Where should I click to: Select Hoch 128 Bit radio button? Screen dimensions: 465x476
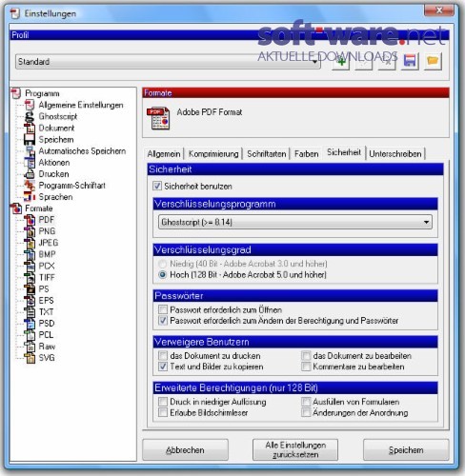tap(162, 274)
